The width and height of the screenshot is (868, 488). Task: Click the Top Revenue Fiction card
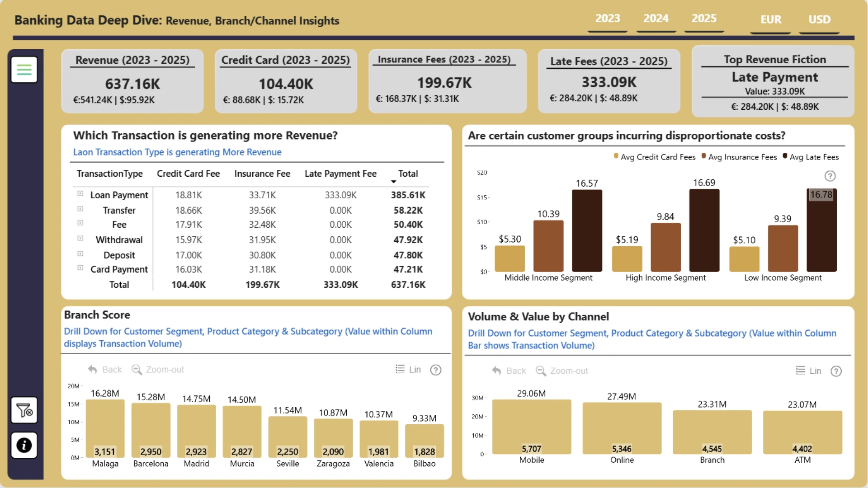(x=773, y=81)
